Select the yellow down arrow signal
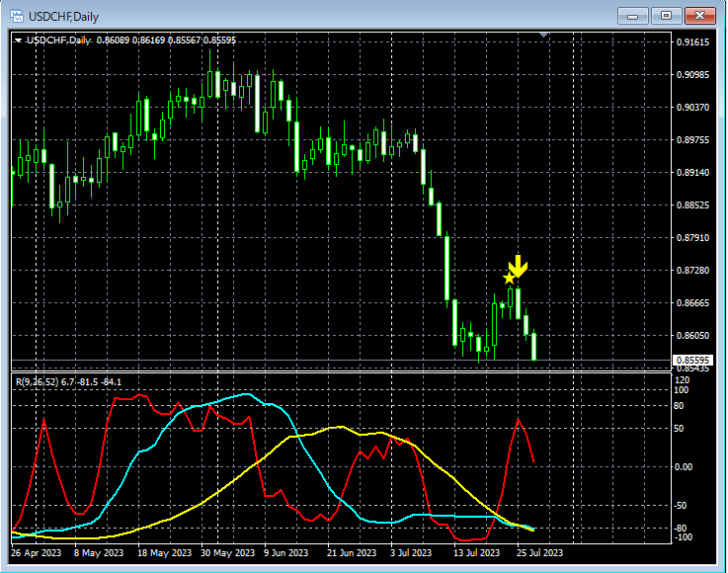The width and height of the screenshot is (728, 573). pyautogui.click(x=518, y=267)
